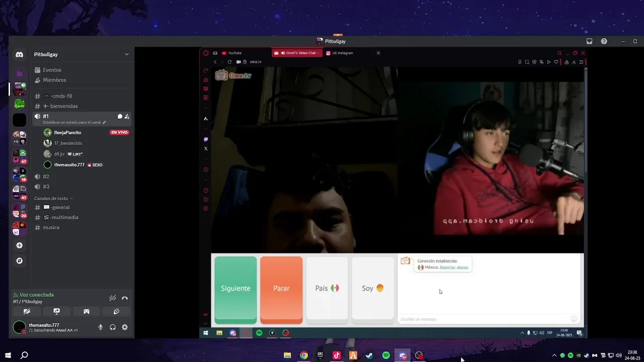Open chat icon for voice channel #1
This screenshot has height=362, width=644.
click(120, 116)
